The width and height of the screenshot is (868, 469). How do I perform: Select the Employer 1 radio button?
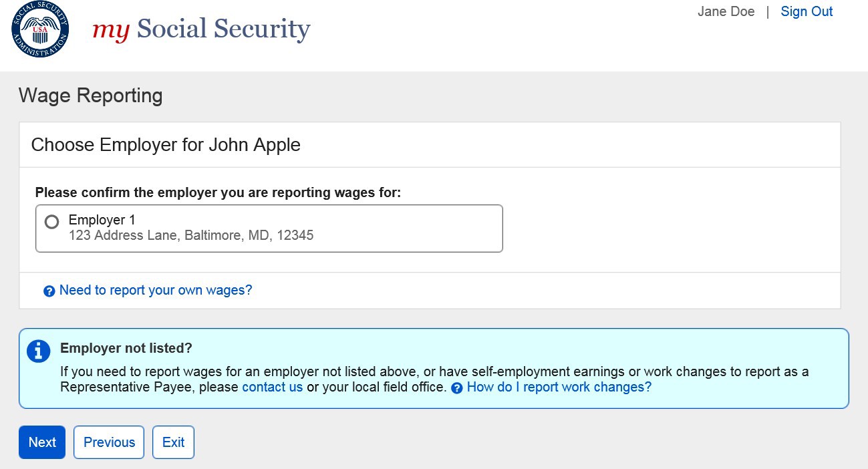click(51, 222)
